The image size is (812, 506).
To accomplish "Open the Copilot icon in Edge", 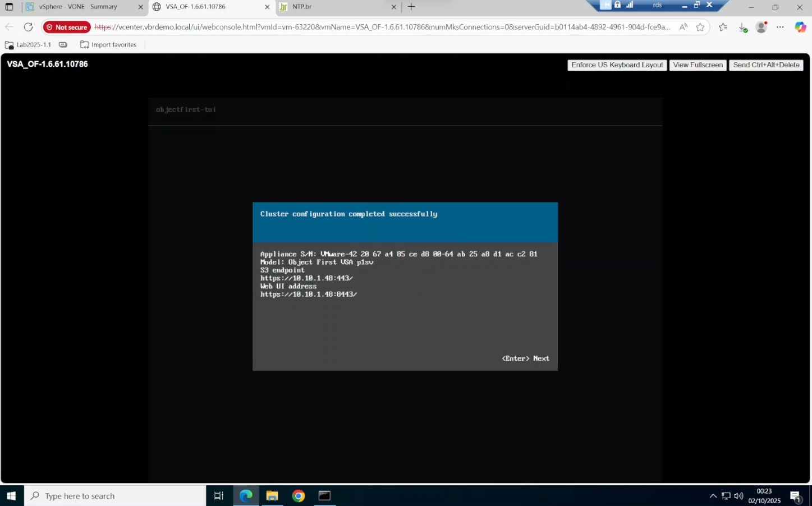I will pos(800,27).
